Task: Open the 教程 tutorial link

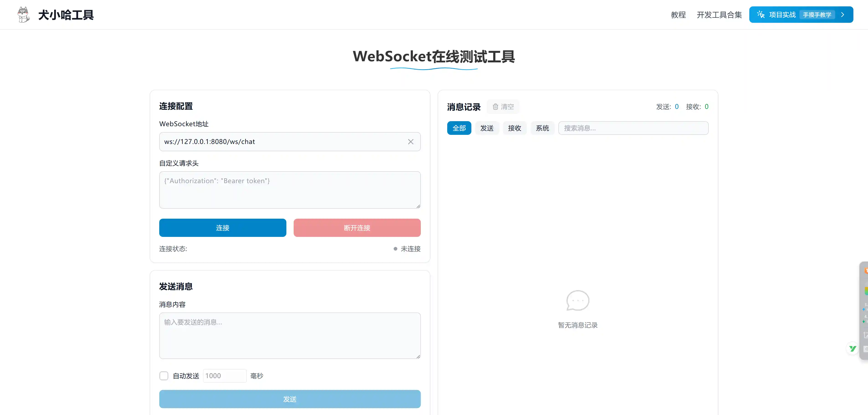Action: coord(678,15)
